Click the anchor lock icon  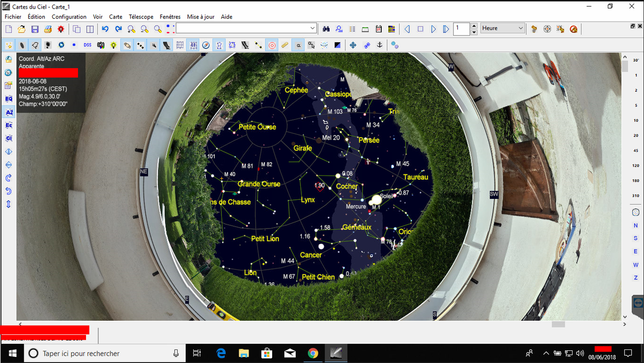[380, 45]
